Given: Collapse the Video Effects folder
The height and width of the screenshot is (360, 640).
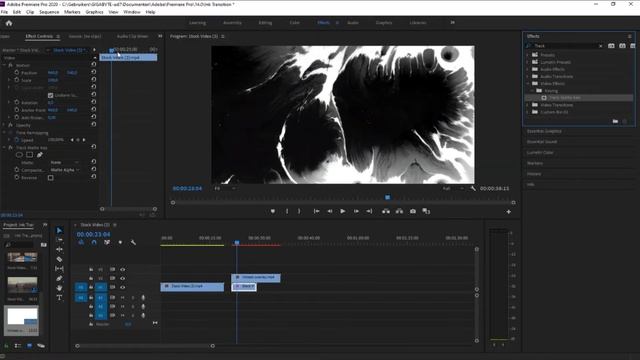Looking at the screenshot, I should click(x=528, y=83).
